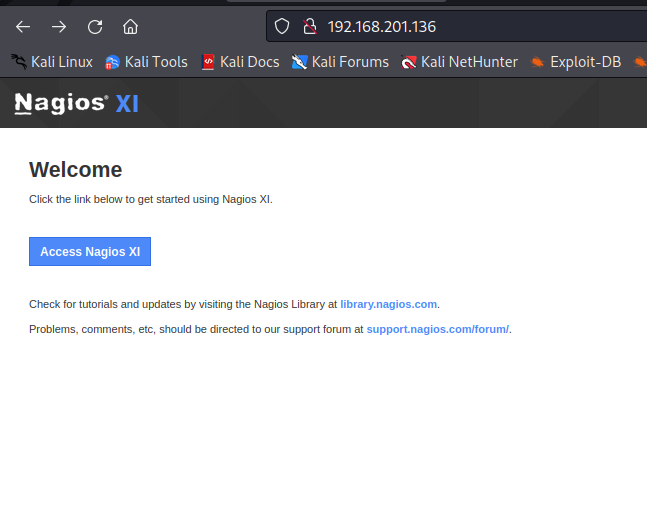647x531 pixels.
Task: Open the Kali Tools bookmark
Action: tap(146, 62)
